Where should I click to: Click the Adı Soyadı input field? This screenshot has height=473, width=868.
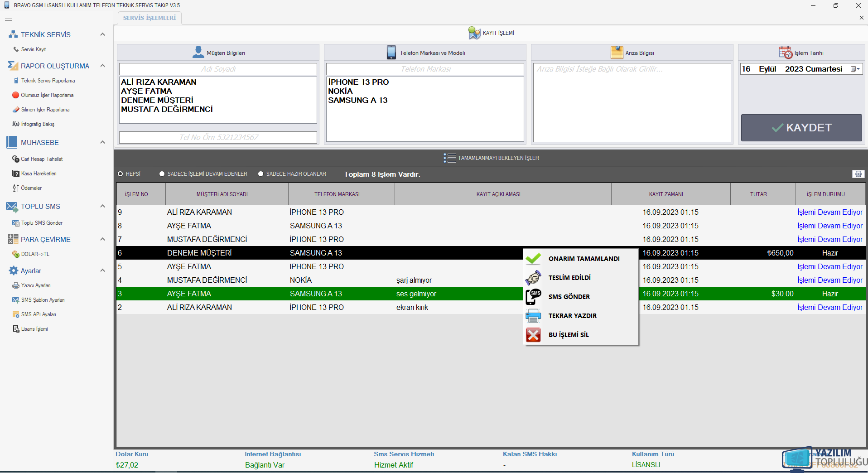coord(218,69)
